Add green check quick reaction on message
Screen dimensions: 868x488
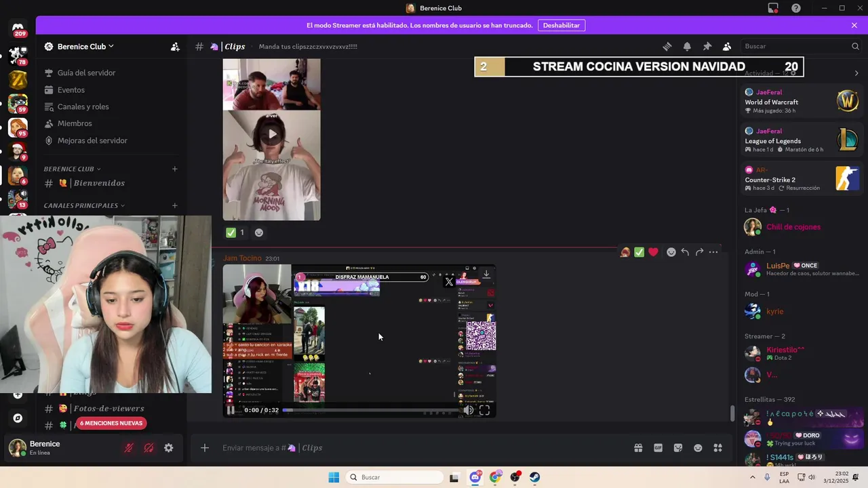639,252
